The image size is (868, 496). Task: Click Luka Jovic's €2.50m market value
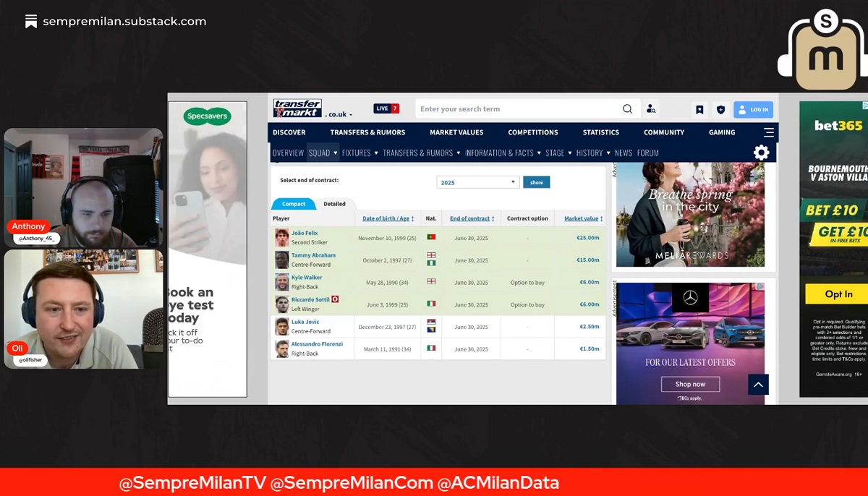(590, 327)
